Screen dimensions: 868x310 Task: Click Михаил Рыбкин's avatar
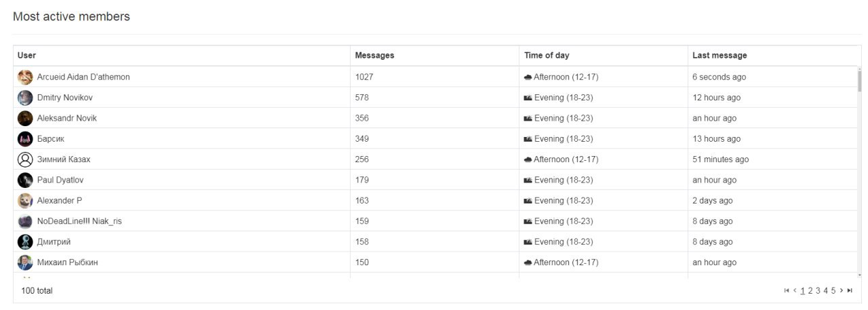click(25, 263)
